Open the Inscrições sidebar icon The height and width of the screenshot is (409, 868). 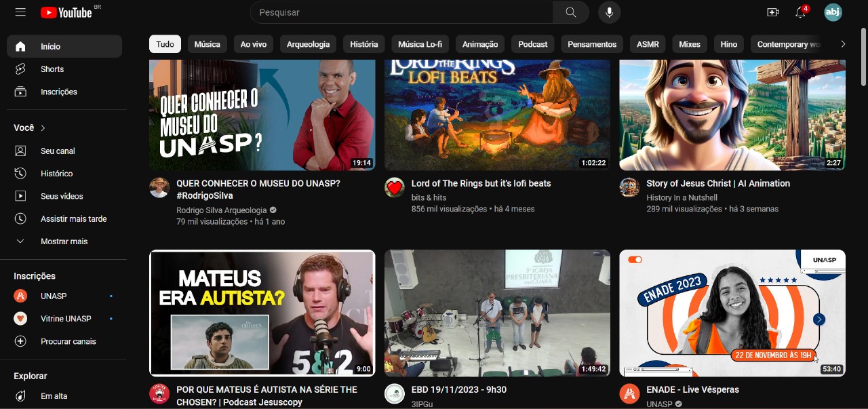20,92
